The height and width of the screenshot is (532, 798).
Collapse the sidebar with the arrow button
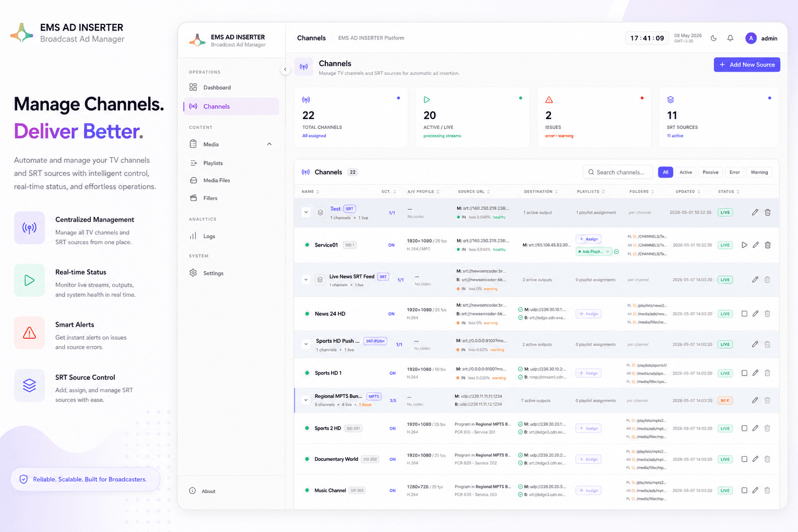pos(285,69)
